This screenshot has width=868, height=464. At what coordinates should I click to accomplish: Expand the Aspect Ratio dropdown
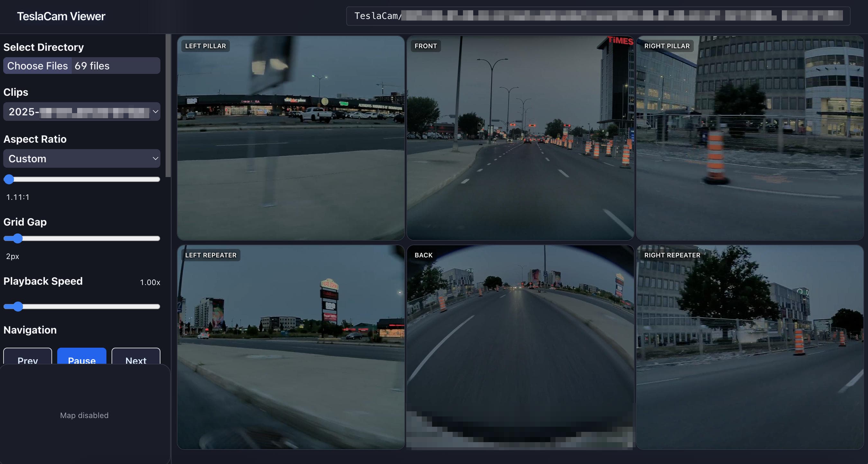click(82, 158)
